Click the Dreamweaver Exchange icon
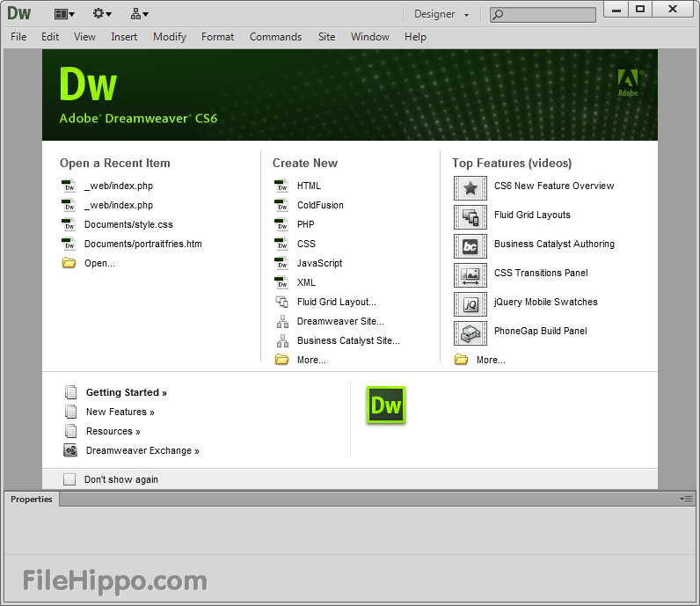Screen dimensions: 700x606 click(70, 450)
